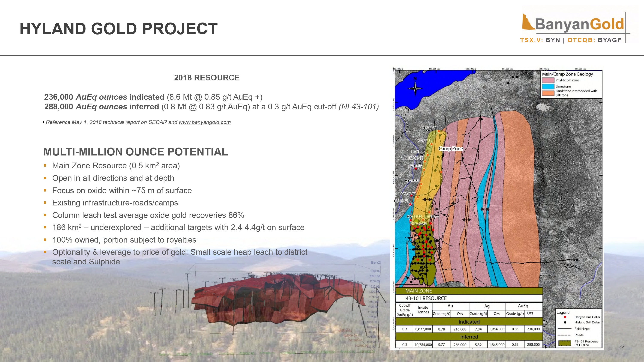
Task: Click the Phyllitic Siltstone pink swatch
Action: pos(548,80)
